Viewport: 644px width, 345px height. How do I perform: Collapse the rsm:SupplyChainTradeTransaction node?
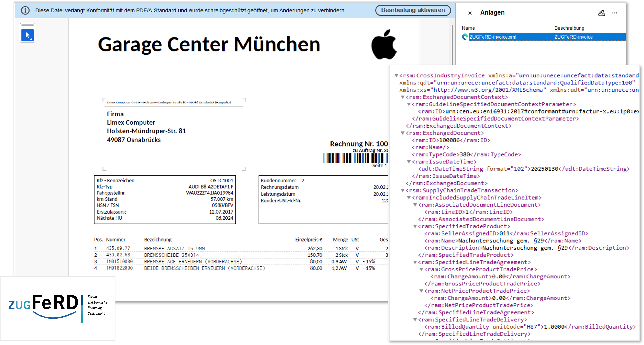(402, 191)
